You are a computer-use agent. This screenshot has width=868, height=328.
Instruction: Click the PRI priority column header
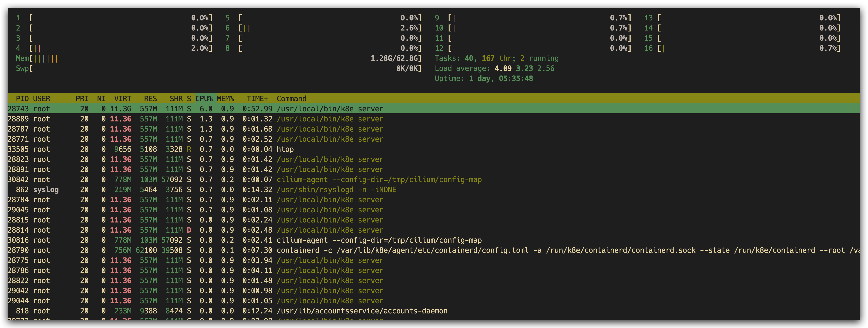pyautogui.click(x=82, y=99)
